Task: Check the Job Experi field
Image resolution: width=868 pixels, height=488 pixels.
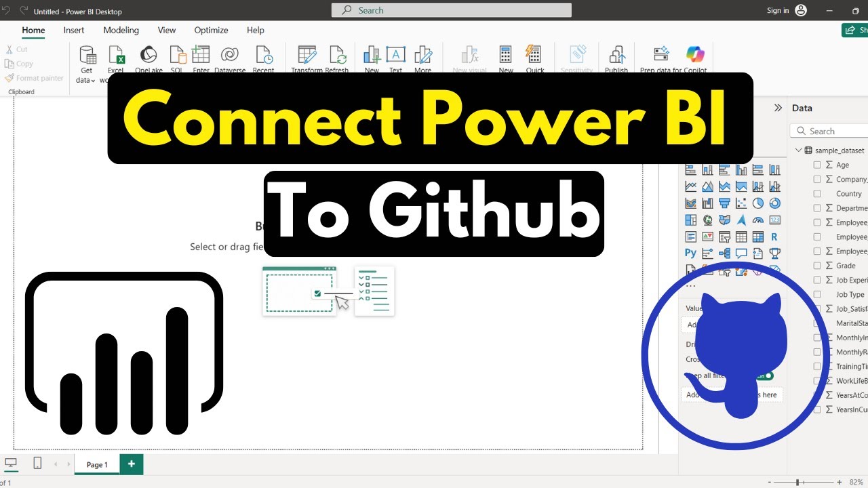Action: point(817,280)
